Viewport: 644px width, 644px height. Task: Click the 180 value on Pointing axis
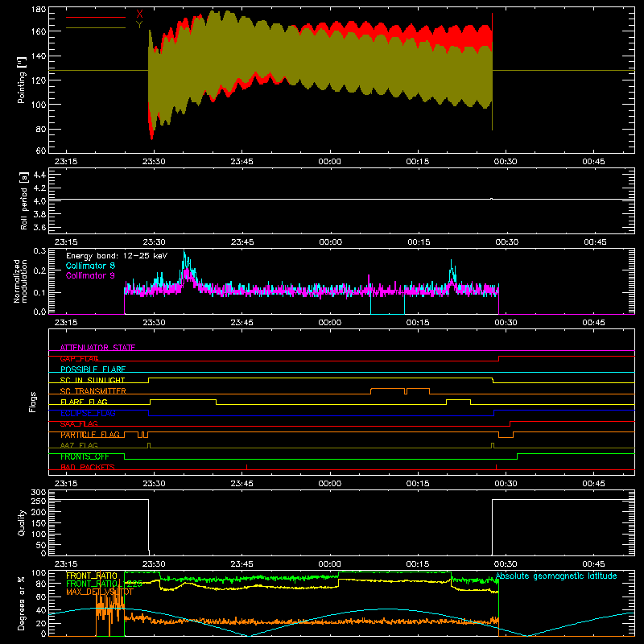(39, 10)
